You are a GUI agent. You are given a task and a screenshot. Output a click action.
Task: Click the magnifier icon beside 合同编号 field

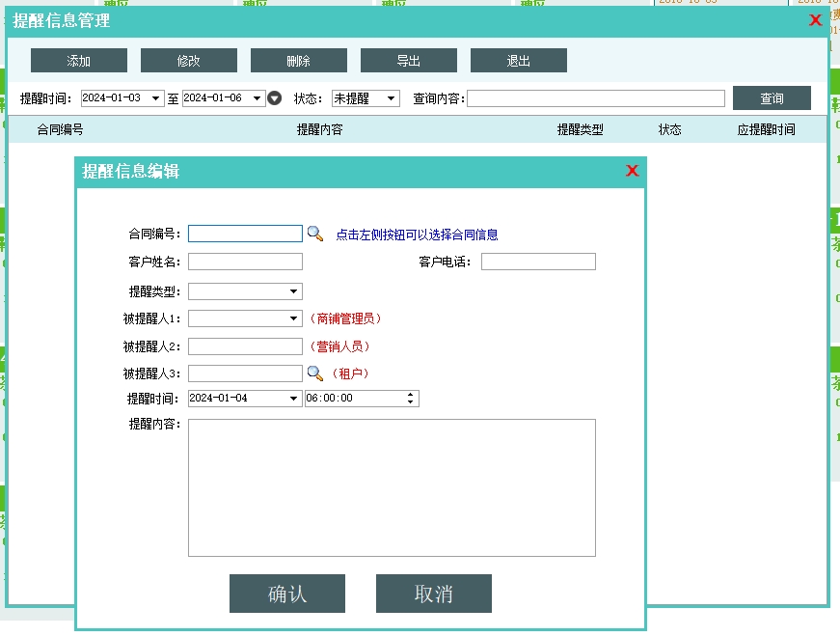(x=315, y=234)
